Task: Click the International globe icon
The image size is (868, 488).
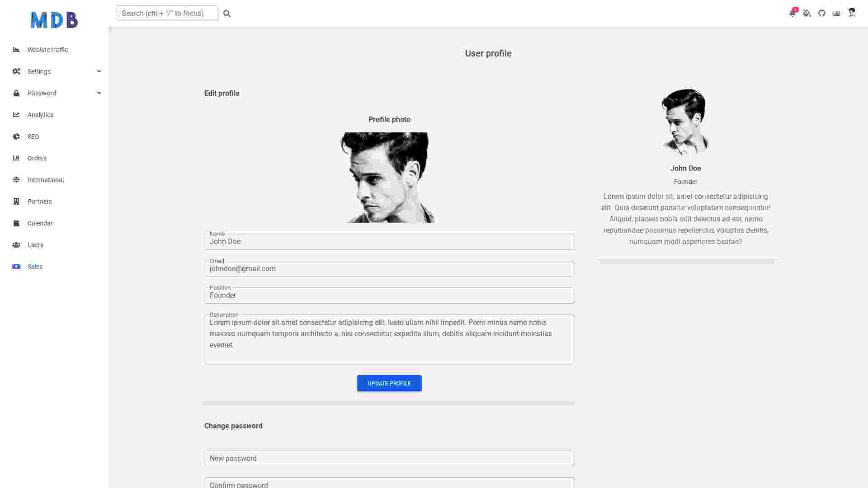Action: click(x=16, y=179)
